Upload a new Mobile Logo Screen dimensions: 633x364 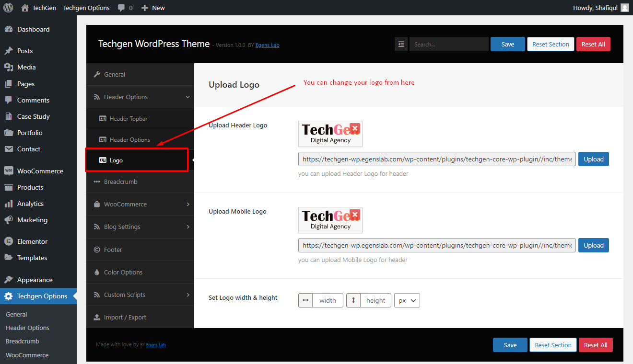tap(594, 245)
